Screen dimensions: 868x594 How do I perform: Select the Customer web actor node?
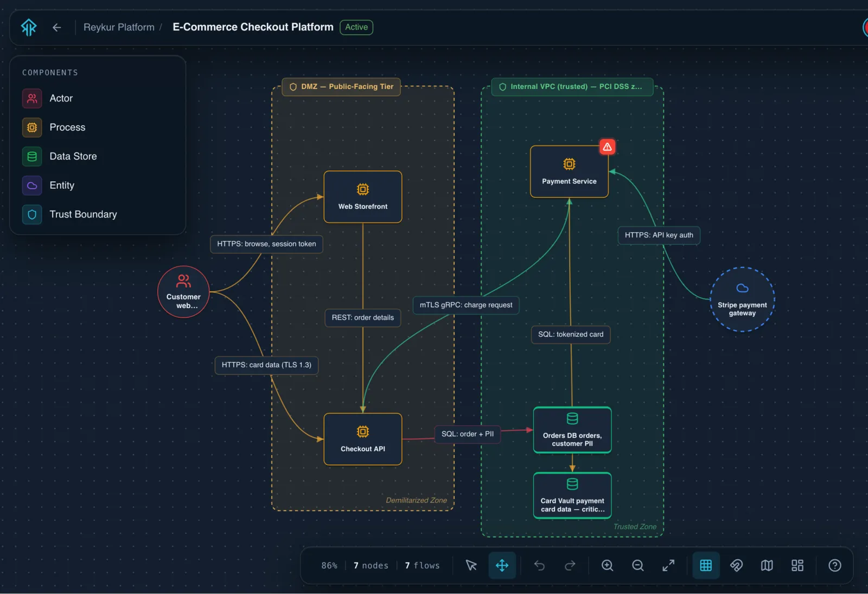click(x=183, y=292)
